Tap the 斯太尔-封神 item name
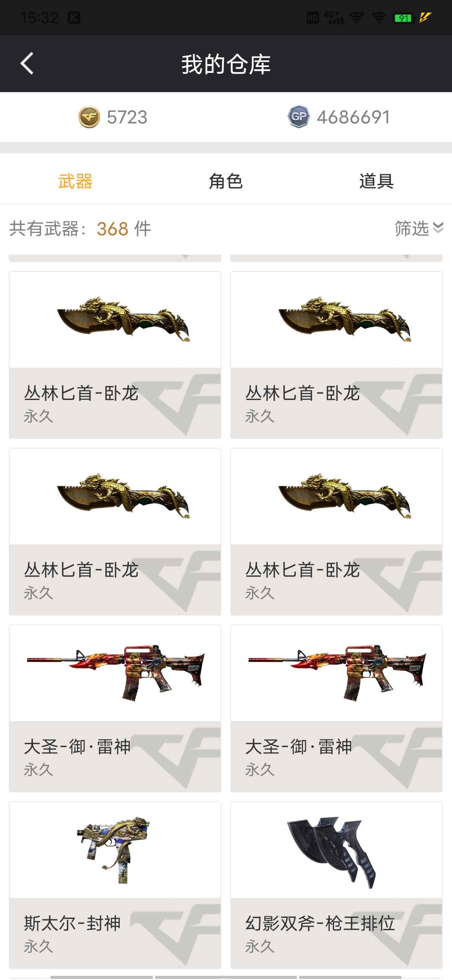This screenshot has height=980, width=452. coord(72,923)
